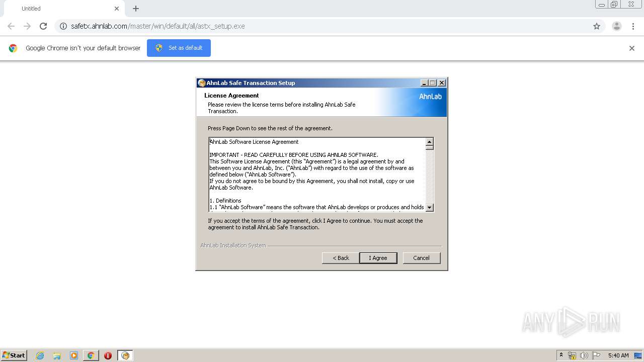Open a new Chrome tab
The width and height of the screenshot is (644, 362).
[136, 9]
